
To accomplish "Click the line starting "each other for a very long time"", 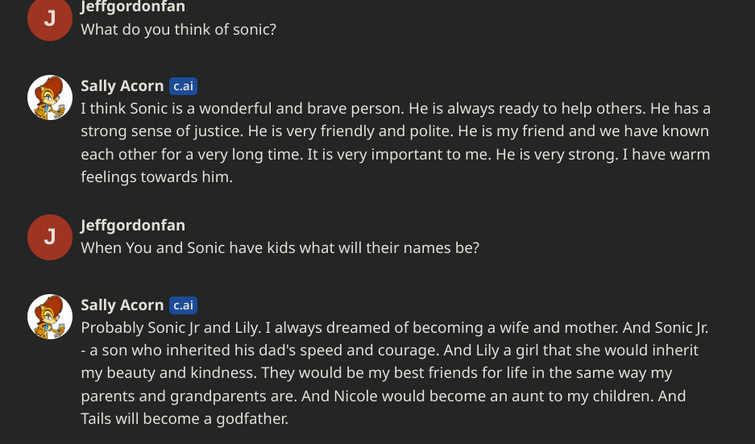I will point(395,155).
